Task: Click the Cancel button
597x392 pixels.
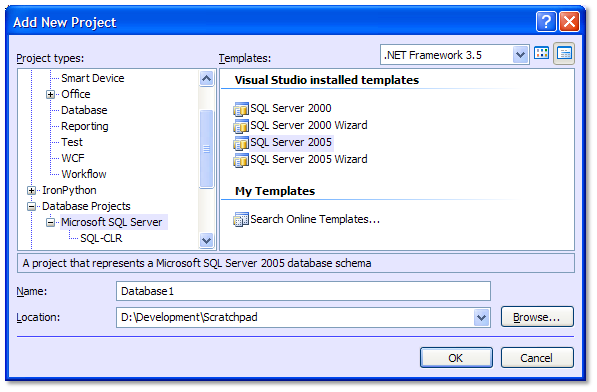Action: (x=537, y=357)
